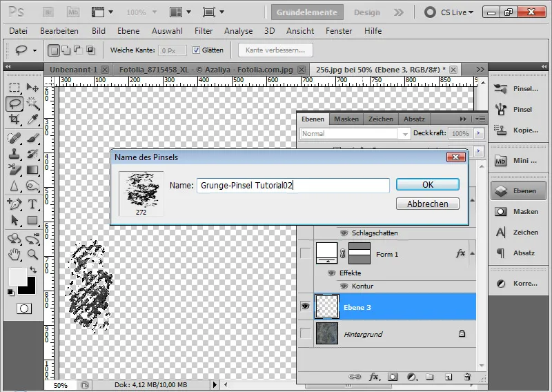Choose new selection mode in options bar
The height and width of the screenshot is (392, 552).
coord(54,50)
